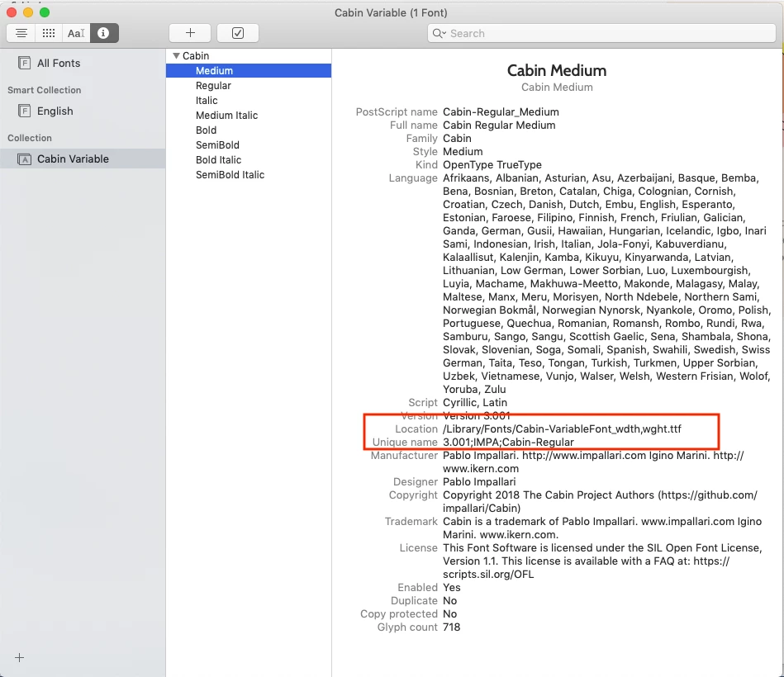
Task: Click the Cabin Medium heading title
Action: pyautogui.click(x=557, y=70)
